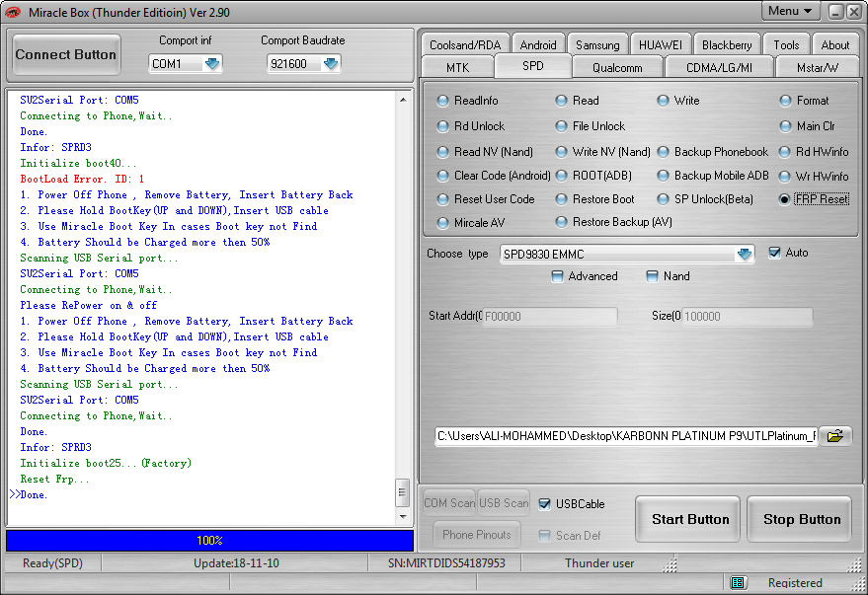Open the About tab
The image size is (868, 595).
834,44
